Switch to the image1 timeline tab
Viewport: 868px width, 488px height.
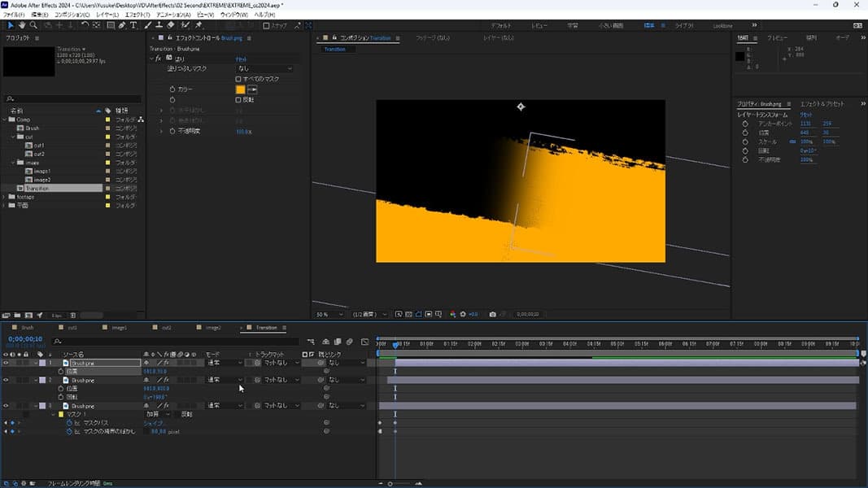[120, 328]
